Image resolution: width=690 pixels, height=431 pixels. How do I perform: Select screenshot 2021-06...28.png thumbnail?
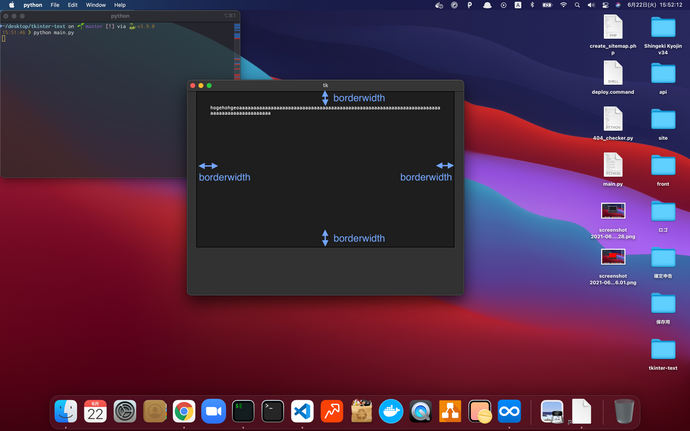click(613, 210)
